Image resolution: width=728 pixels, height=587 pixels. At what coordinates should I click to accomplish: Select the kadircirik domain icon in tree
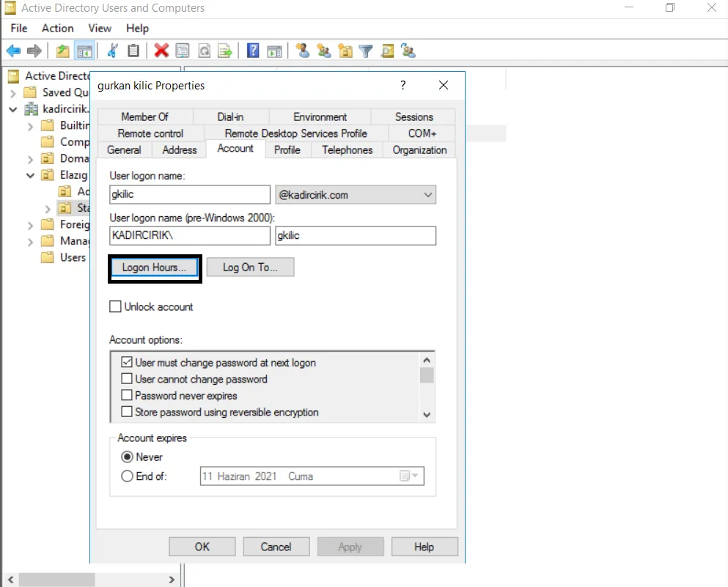[31, 109]
